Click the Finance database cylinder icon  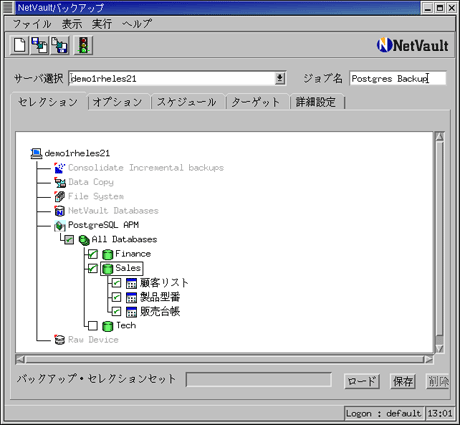pos(107,254)
